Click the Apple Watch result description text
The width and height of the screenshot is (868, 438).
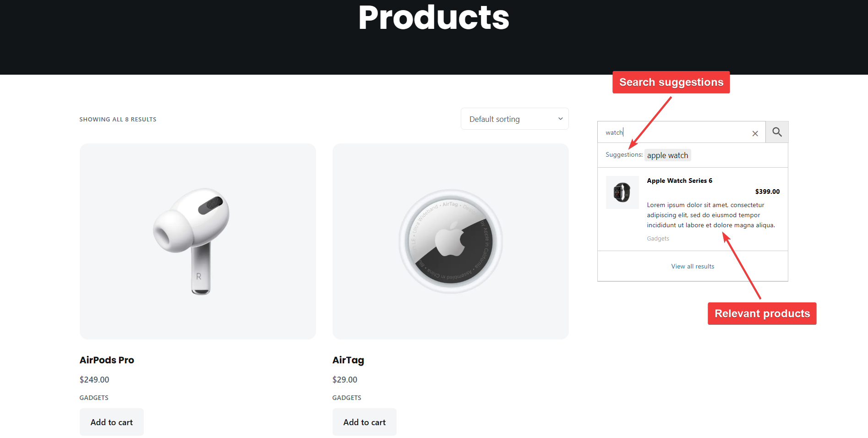click(710, 215)
